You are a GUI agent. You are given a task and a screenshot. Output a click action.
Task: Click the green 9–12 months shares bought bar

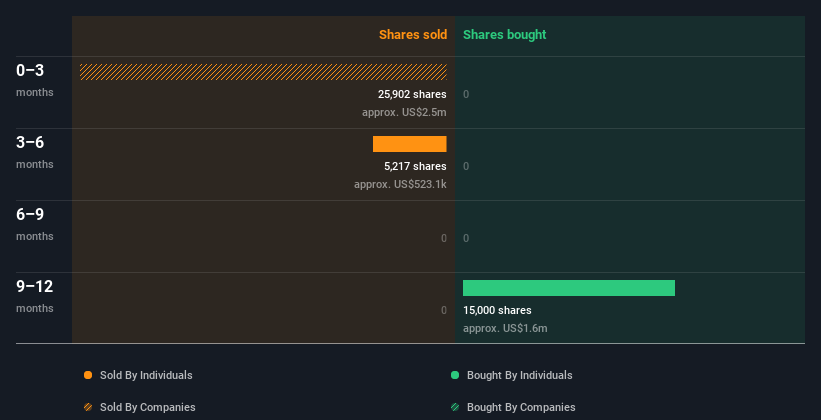tap(569, 288)
